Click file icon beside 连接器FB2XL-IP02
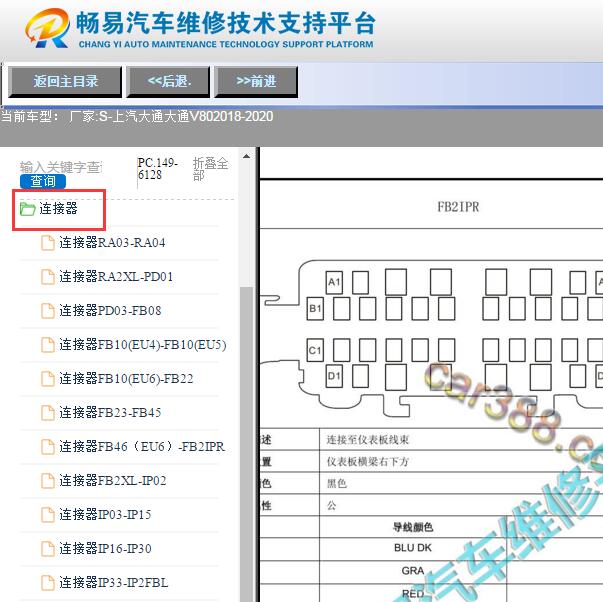Viewport: 603px width, 602px height. [48, 481]
